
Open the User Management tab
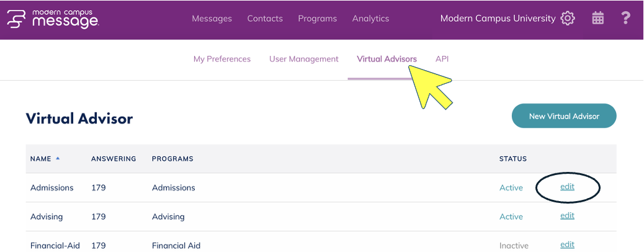[304, 59]
